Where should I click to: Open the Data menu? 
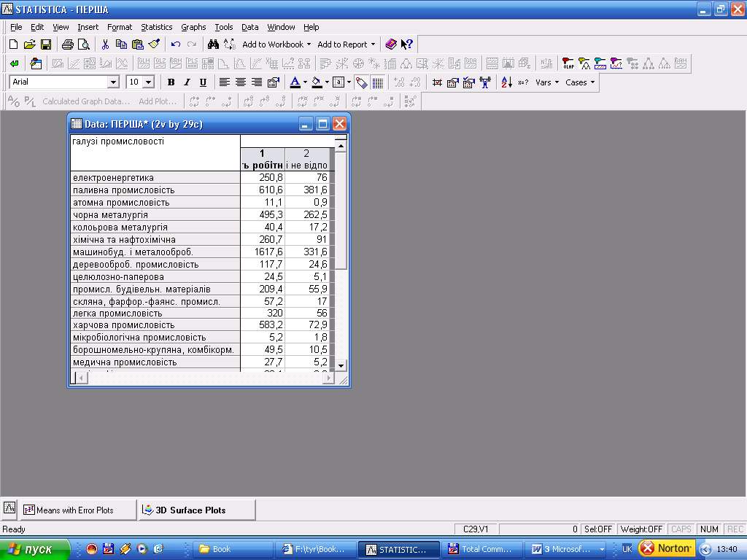point(249,27)
